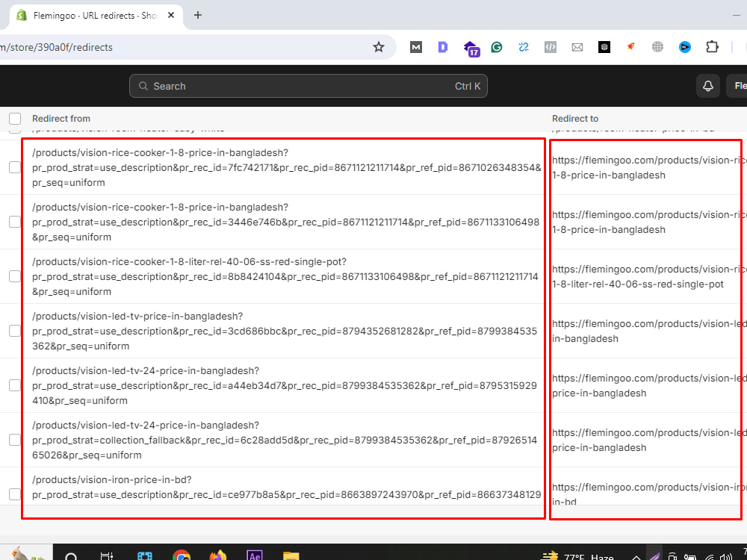Image resolution: width=747 pixels, height=560 pixels.
Task: Click the red rocket extension icon
Action: click(x=630, y=46)
